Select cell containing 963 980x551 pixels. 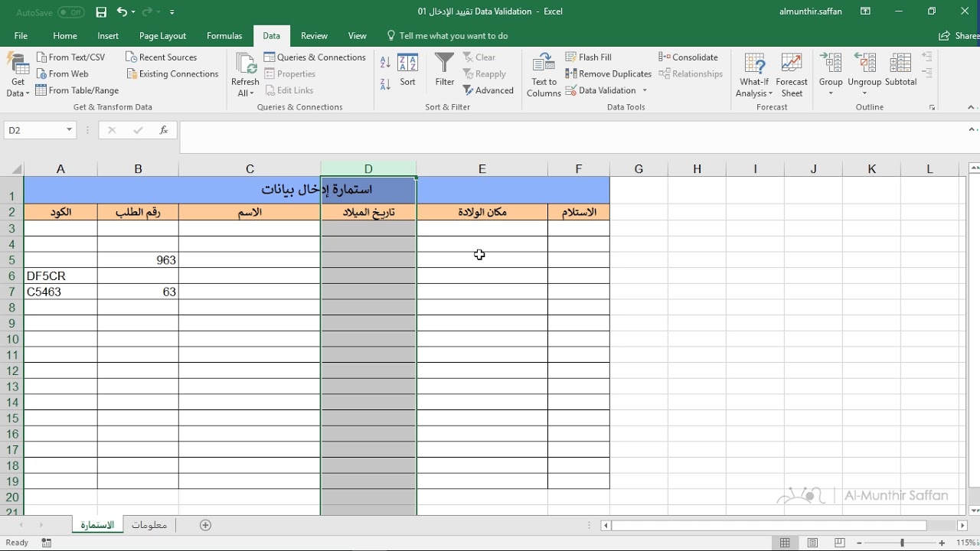tap(138, 259)
